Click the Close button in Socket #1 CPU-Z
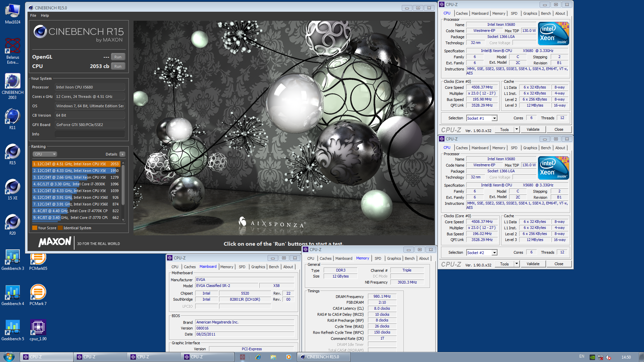Image resolution: width=644 pixels, height=362 pixels. [x=559, y=129]
